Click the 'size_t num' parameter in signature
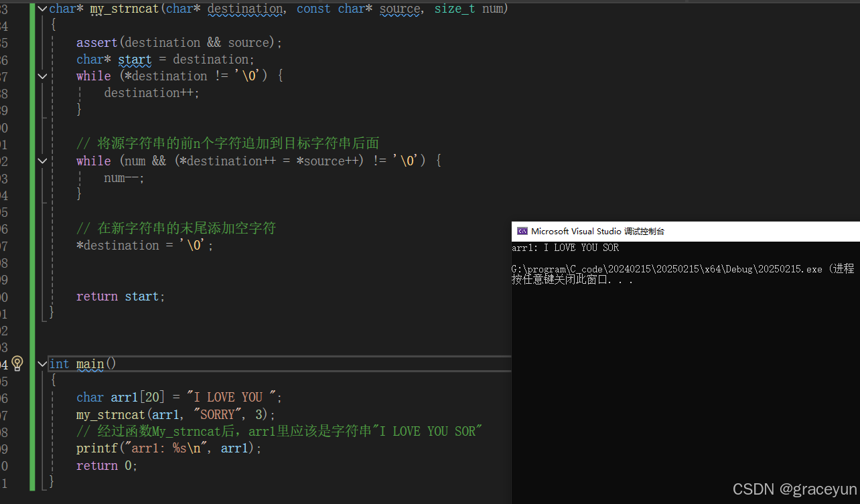The image size is (860, 504). [468, 9]
